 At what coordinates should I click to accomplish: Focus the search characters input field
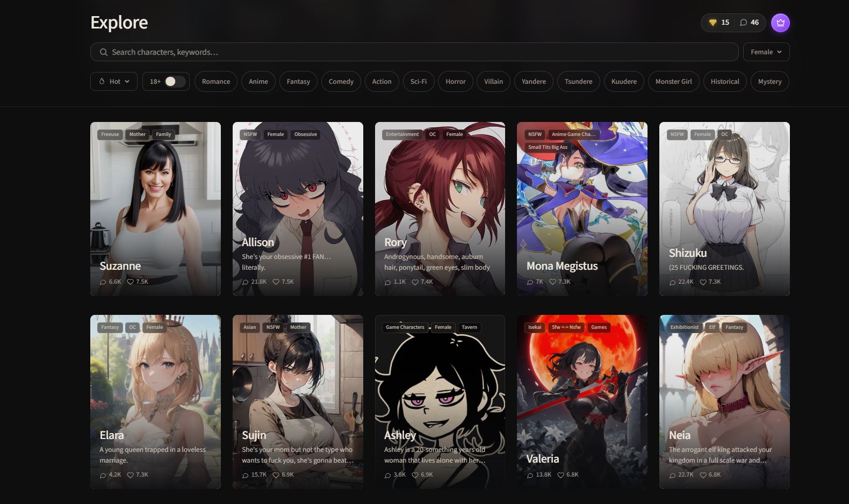pos(414,52)
